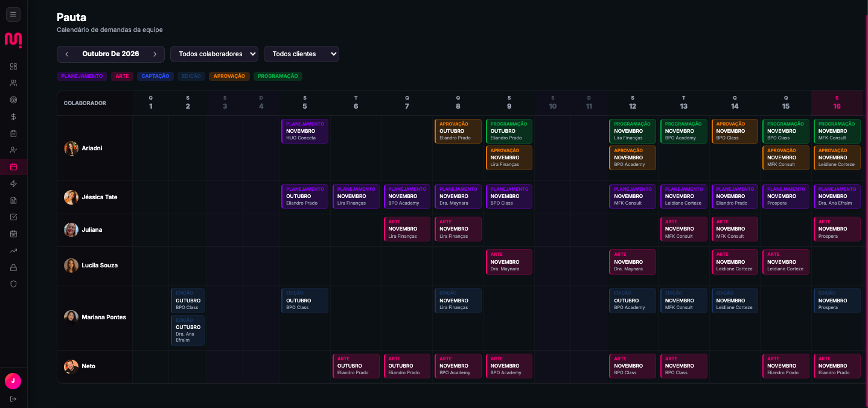Open the checkbox tasks icon in sidebar
Viewport: 868px width, 408px height.
point(13,217)
